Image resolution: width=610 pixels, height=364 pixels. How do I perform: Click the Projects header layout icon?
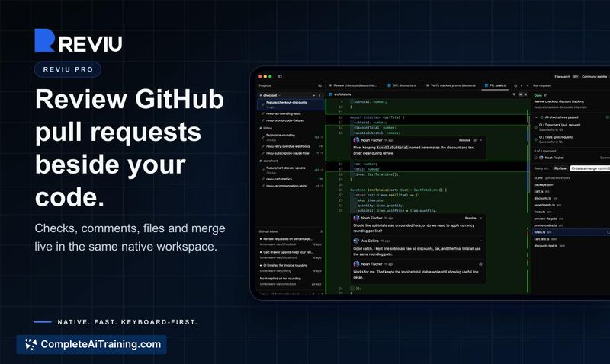pos(319,85)
